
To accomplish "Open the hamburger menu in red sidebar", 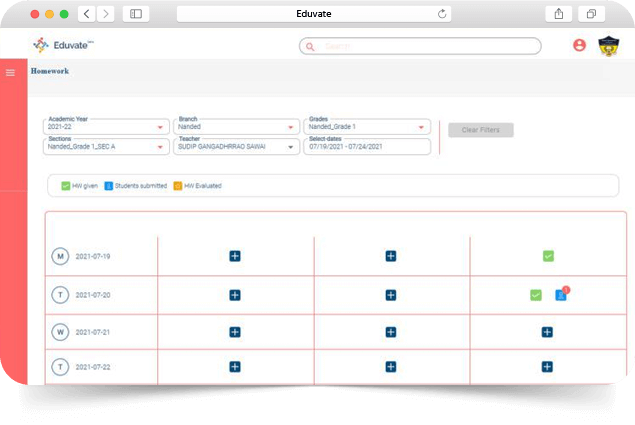I will tap(11, 73).
